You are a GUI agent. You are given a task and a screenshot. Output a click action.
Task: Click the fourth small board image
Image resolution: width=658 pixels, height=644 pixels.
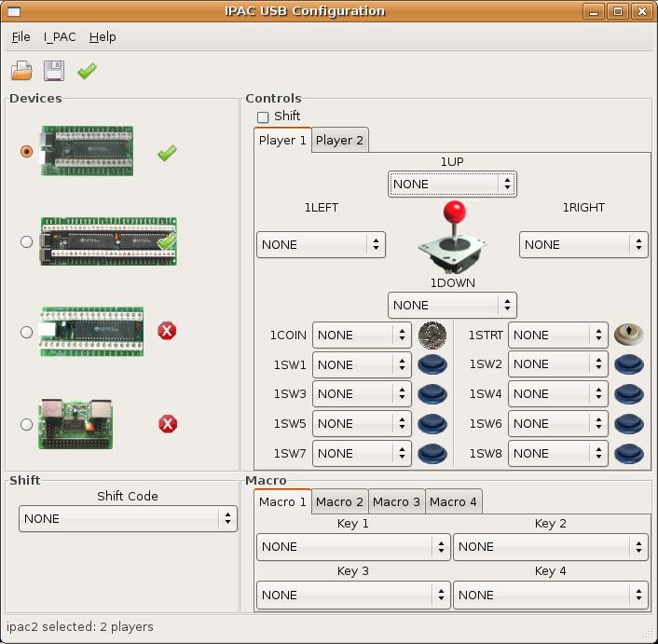pyautogui.click(x=75, y=424)
